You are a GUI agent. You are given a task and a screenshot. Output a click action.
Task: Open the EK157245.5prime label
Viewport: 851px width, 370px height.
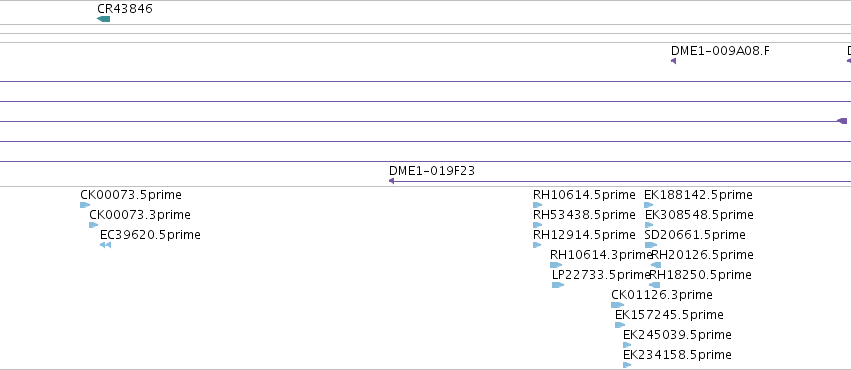669,315
